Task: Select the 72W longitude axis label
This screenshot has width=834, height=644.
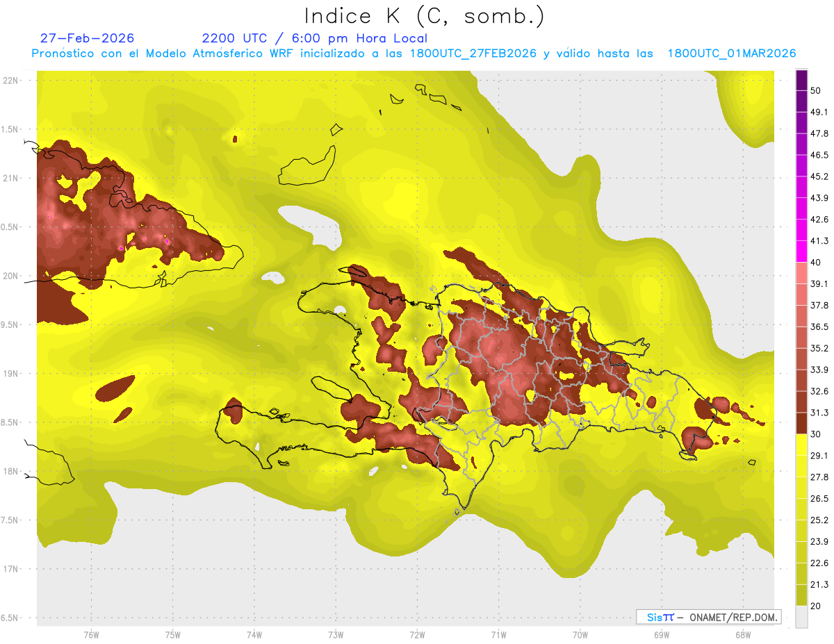Action: click(x=417, y=634)
